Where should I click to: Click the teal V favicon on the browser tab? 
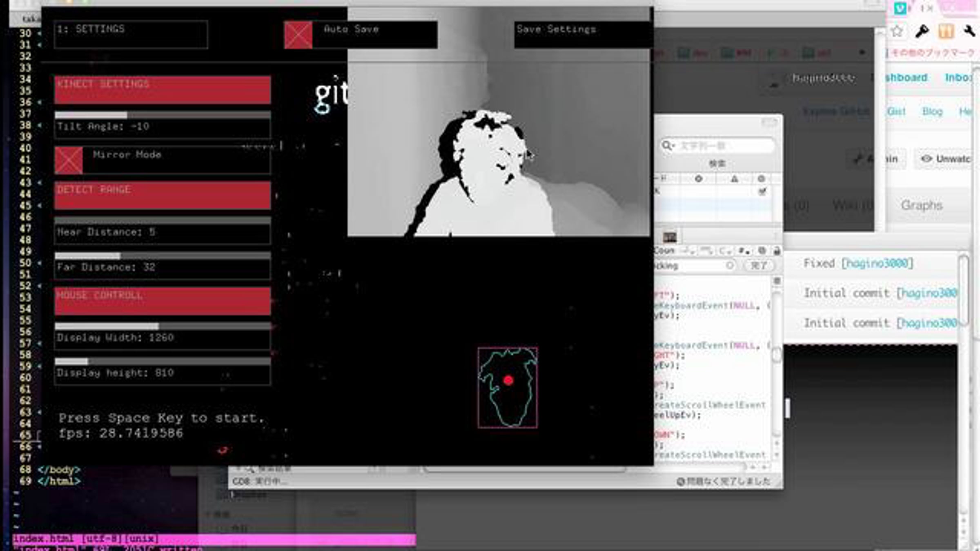900,8
